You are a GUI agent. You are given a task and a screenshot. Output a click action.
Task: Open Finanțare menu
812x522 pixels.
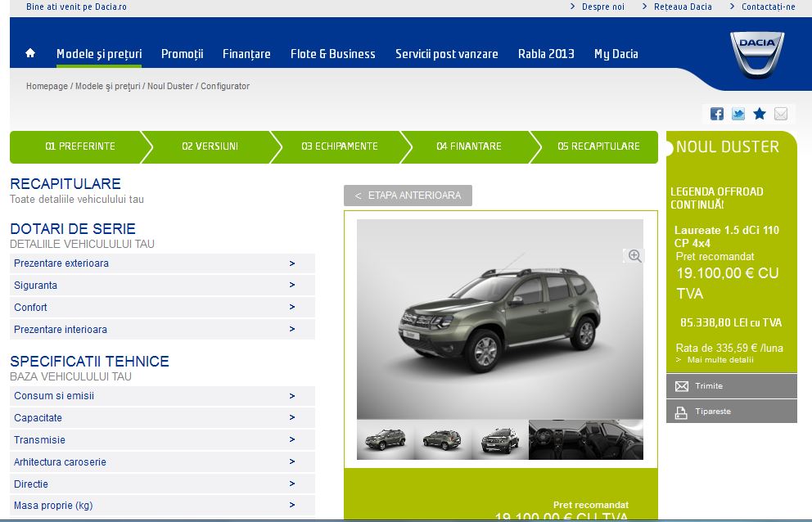[246, 54]
